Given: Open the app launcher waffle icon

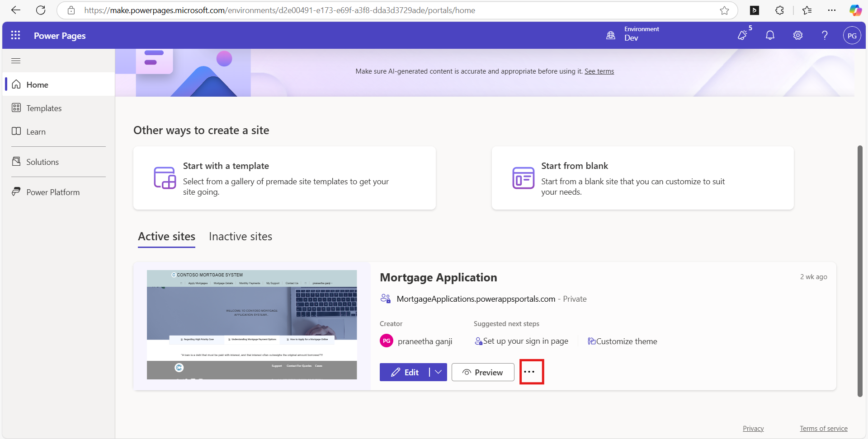Looking at the screenshot, I should pos(15,35).
